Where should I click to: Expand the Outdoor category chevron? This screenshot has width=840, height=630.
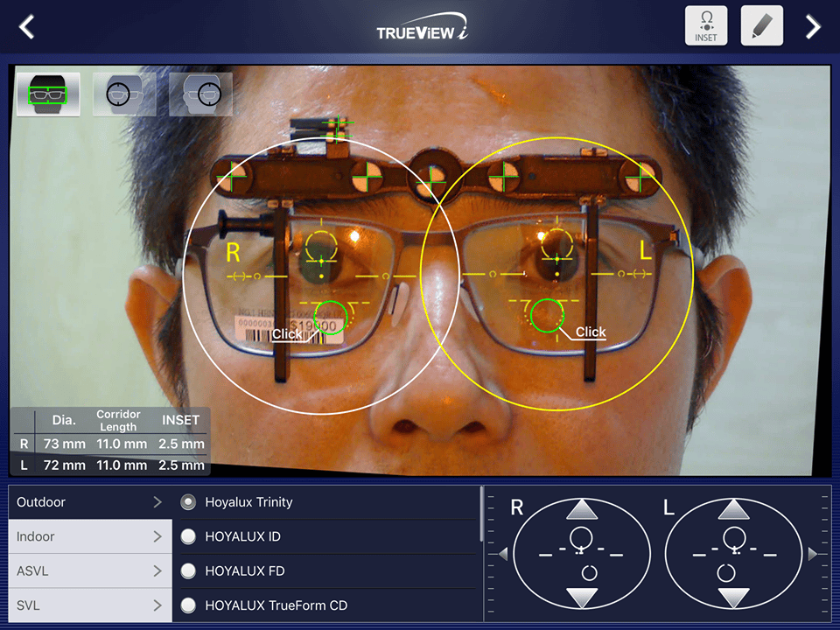pyautogui.click(x=157, y=502)
